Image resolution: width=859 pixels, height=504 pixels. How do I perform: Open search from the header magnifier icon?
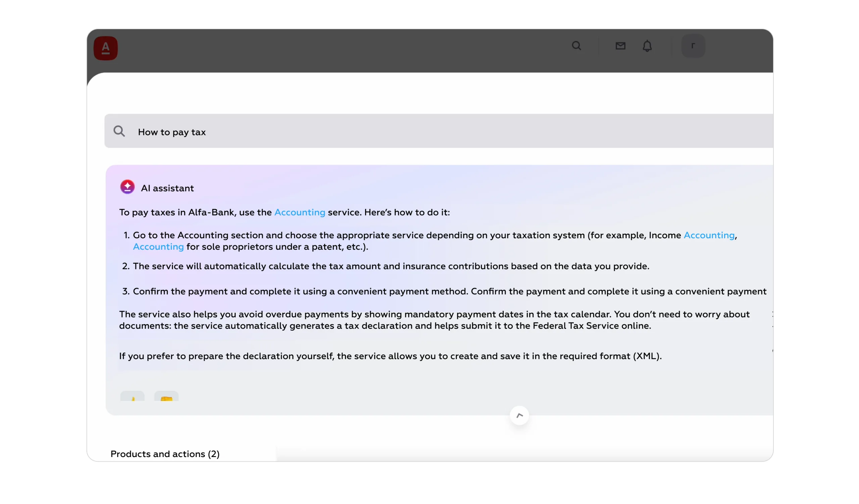tap(576, 46)
